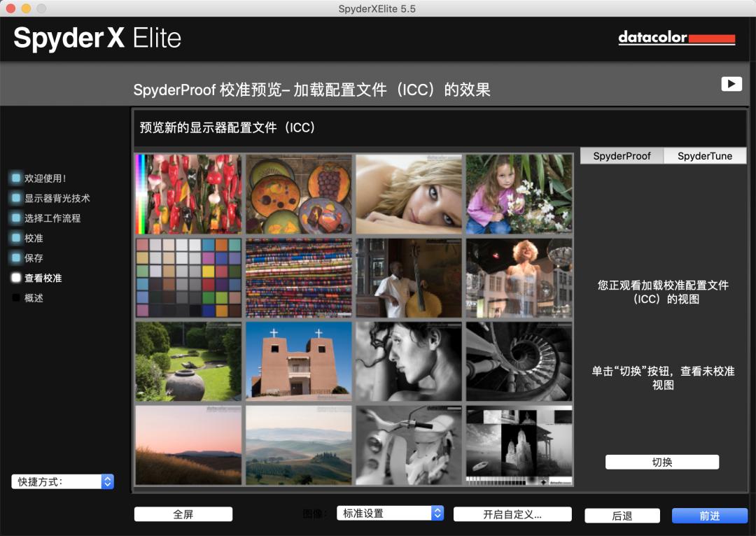The height and width of the screenshot is (536, 756).
Task: Click the step indicator beside 查看校准
Action: 16,278
